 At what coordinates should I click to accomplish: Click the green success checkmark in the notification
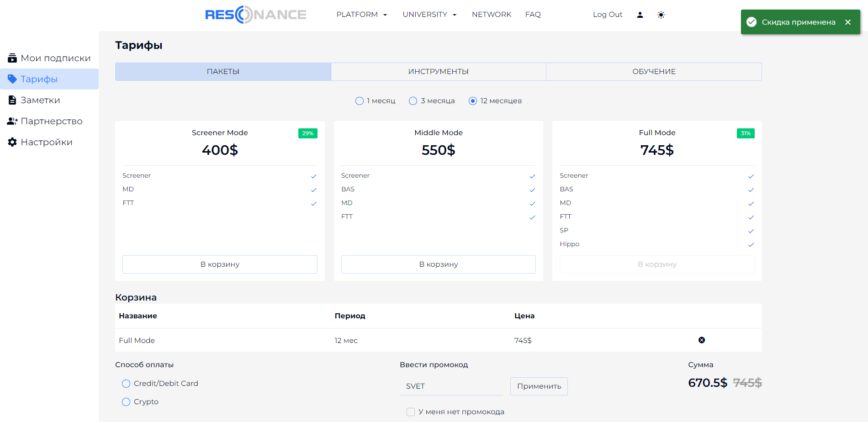(x=752, y=22)
